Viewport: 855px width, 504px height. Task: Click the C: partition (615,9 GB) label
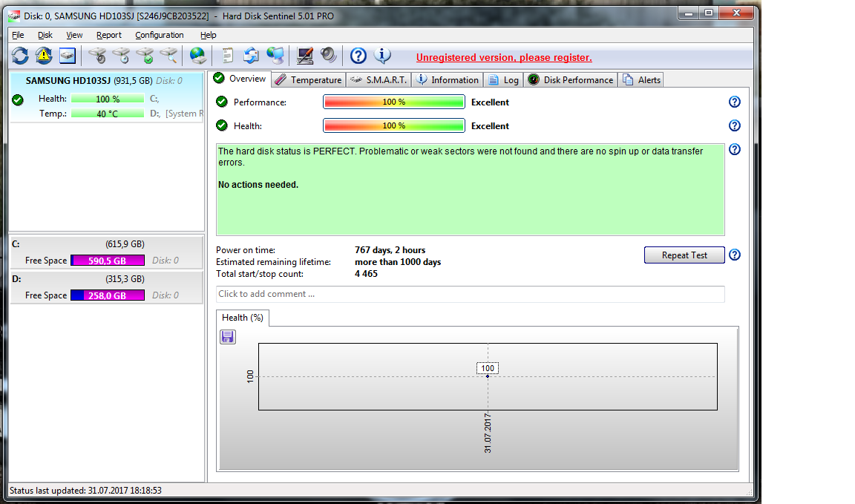click(x=125, y=243)
